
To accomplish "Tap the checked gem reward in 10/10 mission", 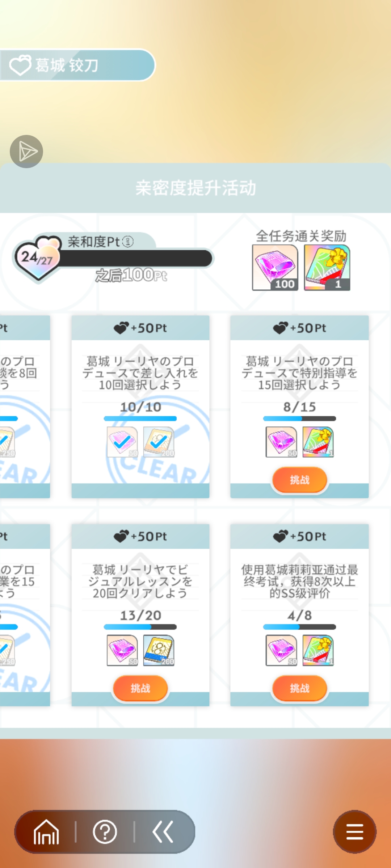I will click(x=122, y=442).
